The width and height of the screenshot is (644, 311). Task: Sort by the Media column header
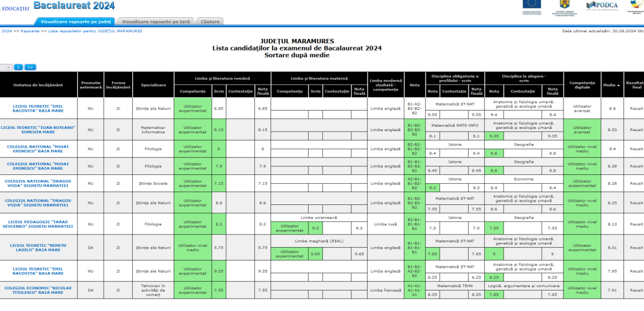click(x=612, y=85)
